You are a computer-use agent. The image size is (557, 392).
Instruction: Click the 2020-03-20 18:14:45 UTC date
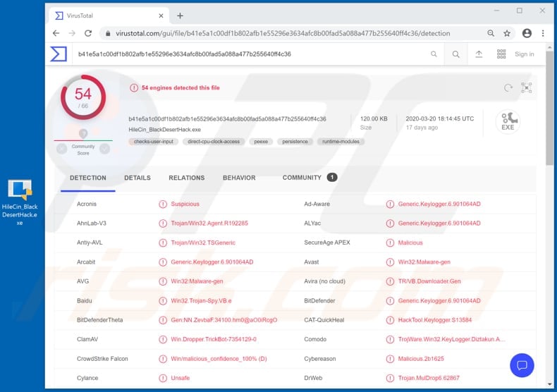(x=440, y=119)
